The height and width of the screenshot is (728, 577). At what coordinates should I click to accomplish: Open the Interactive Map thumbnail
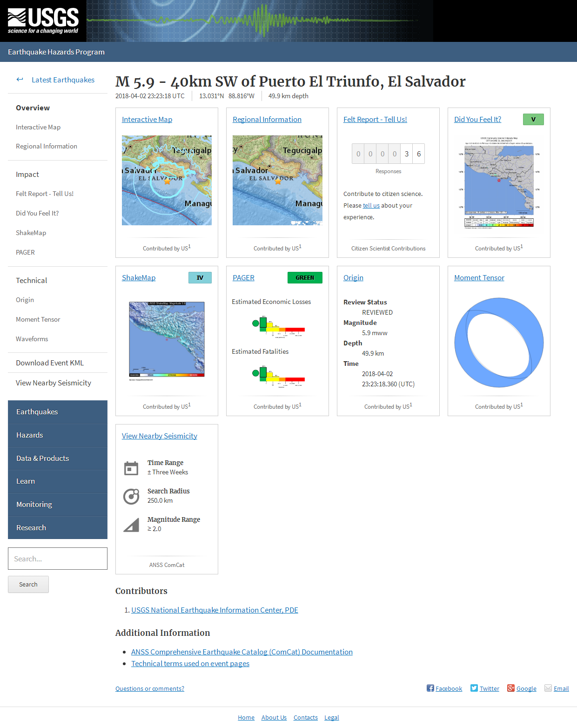[x=167, y=180]
